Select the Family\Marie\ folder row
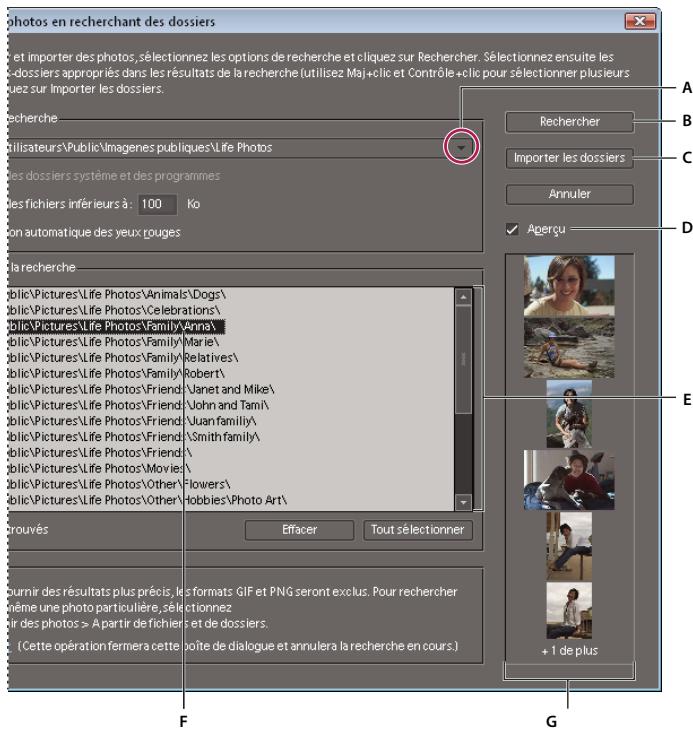Image resolution: width=693 pixels, height=729 pixels. [x=230, y=342]
